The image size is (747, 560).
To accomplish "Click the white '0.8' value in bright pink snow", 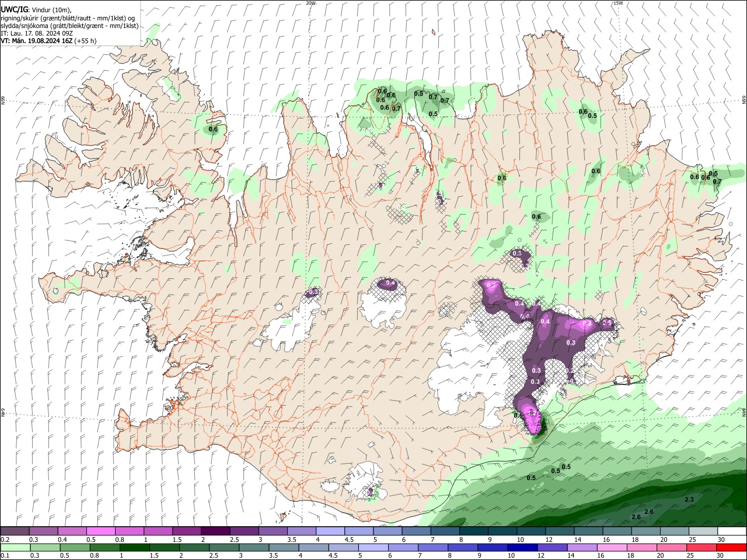I will coord(587,323).
